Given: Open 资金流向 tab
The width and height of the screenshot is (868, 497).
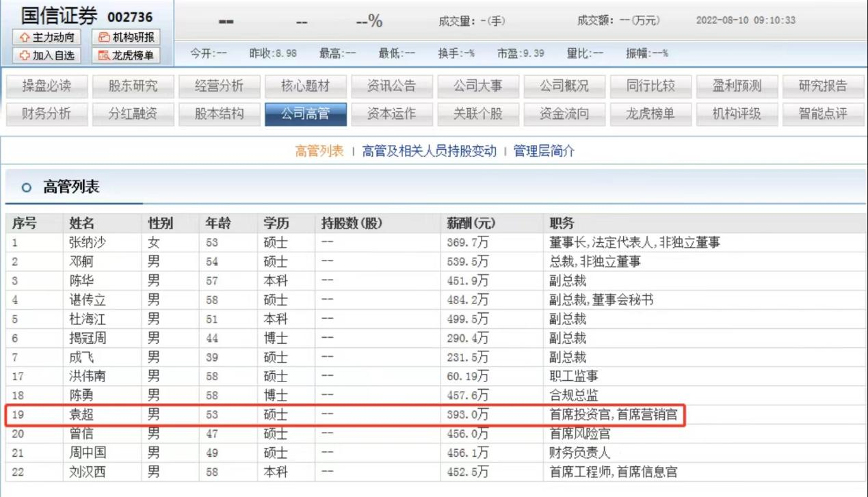Looking at the screenshot, I should coord(564,114).
